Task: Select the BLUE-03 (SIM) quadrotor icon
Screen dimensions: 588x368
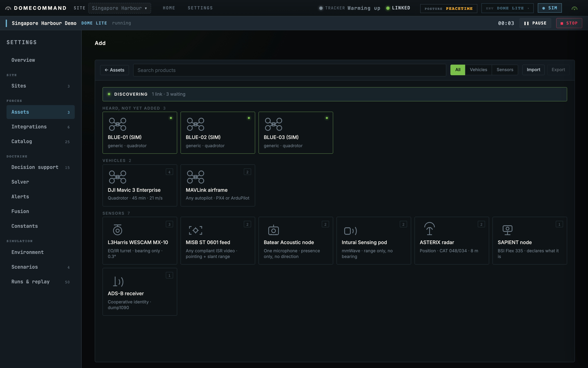Action: (274, 124)
